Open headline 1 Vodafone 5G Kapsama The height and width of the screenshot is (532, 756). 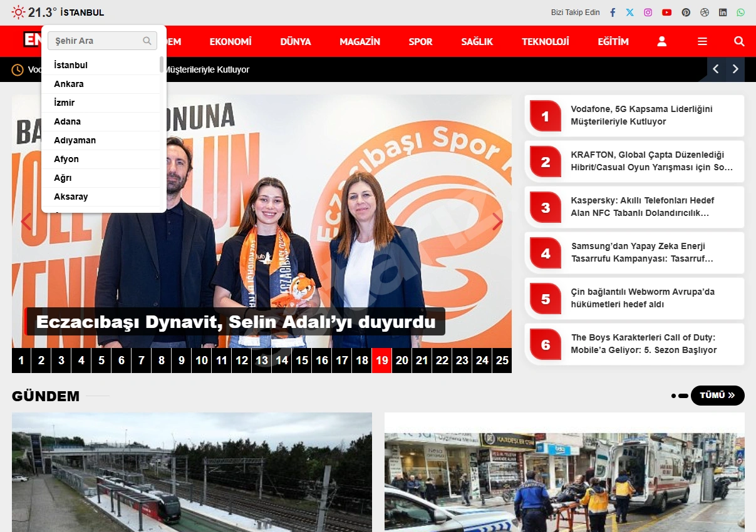[634, 115]
